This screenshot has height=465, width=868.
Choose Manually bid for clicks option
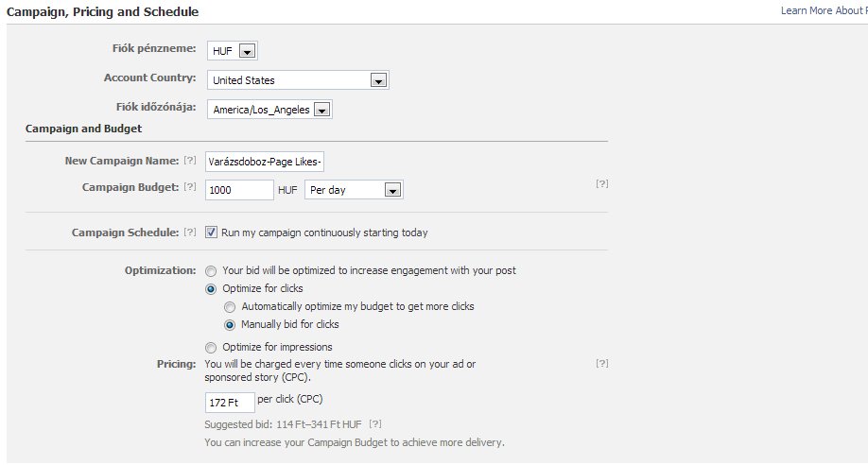pyautogui.click(x=231, y=324)
